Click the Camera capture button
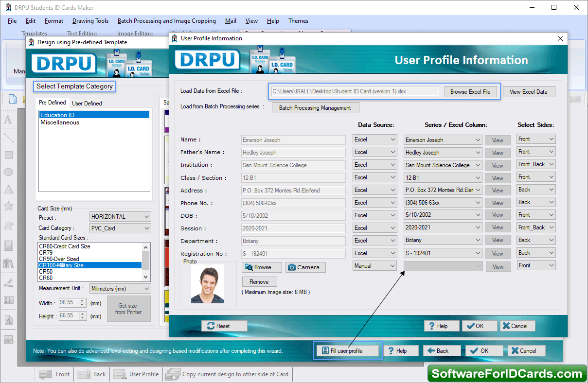588x383 pixels. (x=305, y=267)
